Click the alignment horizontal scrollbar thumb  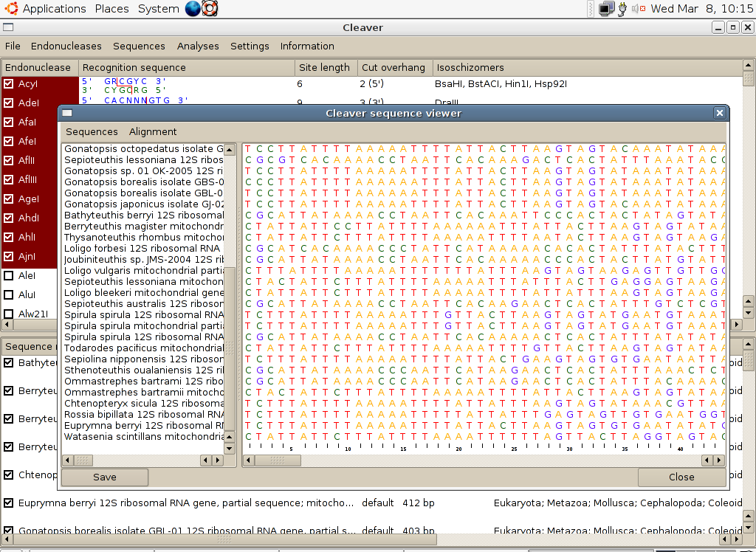[x=278, y=460]
